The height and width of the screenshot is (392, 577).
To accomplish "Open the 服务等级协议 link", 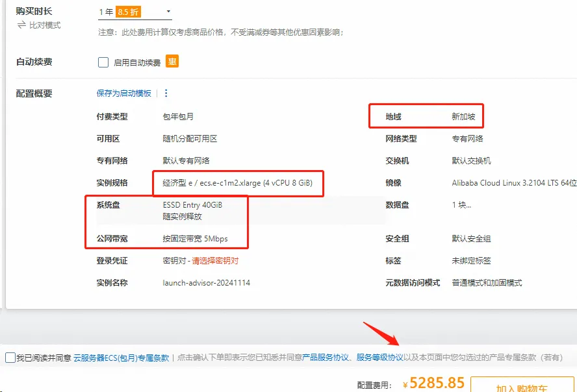I will 379,358.
